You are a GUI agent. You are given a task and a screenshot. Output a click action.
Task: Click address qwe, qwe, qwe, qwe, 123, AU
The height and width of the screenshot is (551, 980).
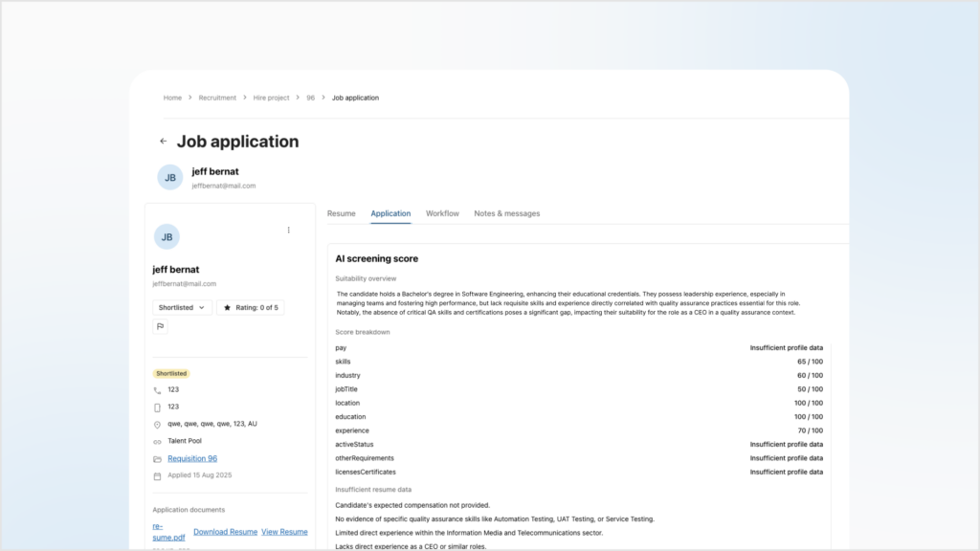click(x=212, y=424)
